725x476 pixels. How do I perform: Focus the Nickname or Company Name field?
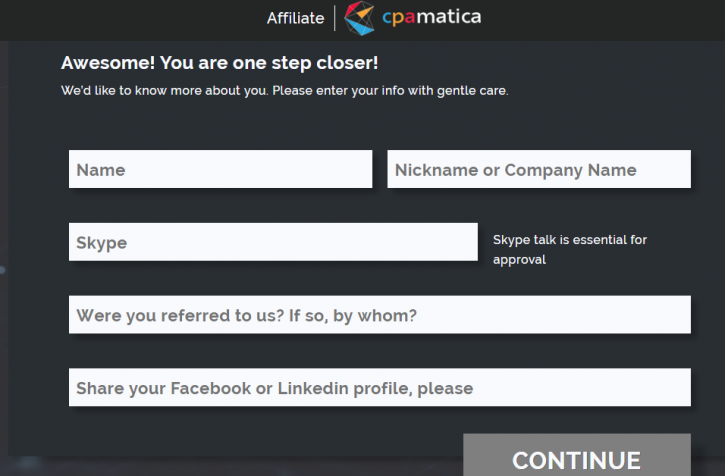click(x=539, y=169)
